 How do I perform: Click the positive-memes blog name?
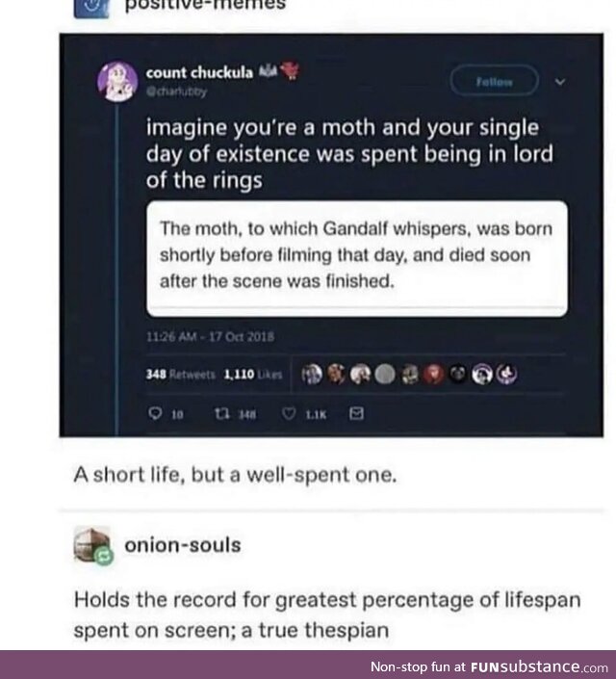(207, 6)
